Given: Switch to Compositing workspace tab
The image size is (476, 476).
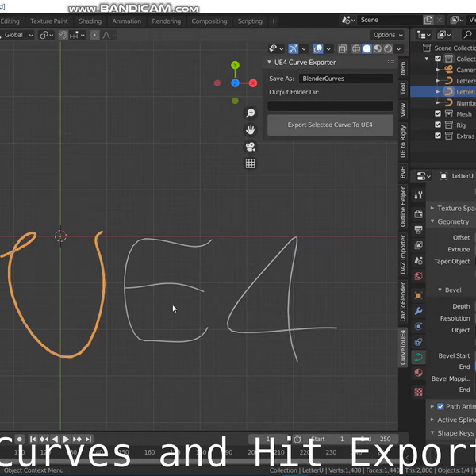Looking at the screenshot, I should pos(209,21).
